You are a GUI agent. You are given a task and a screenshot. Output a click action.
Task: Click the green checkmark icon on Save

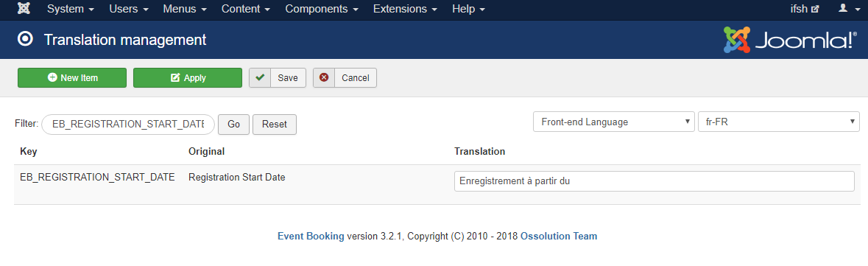click(260, 78)
